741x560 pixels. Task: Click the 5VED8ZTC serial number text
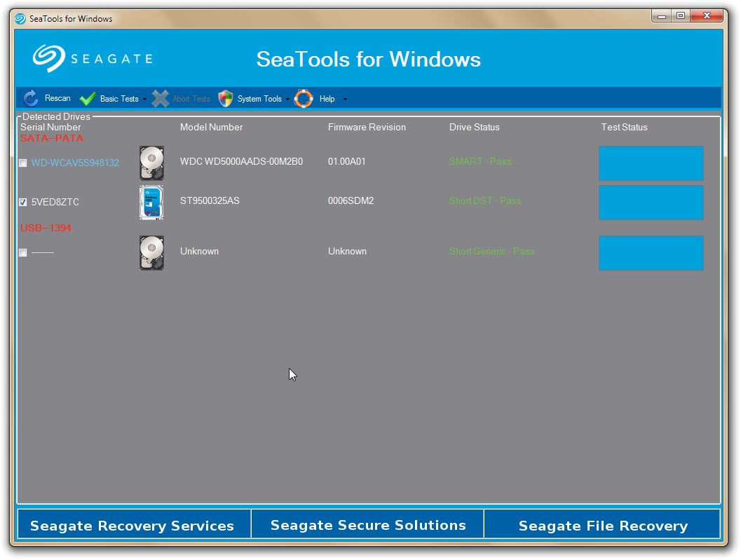coord(55,202)
